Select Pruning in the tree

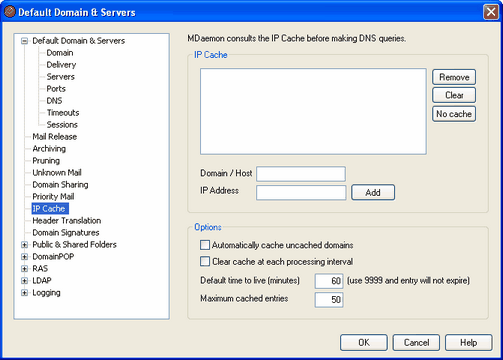(x=46, y=161)
